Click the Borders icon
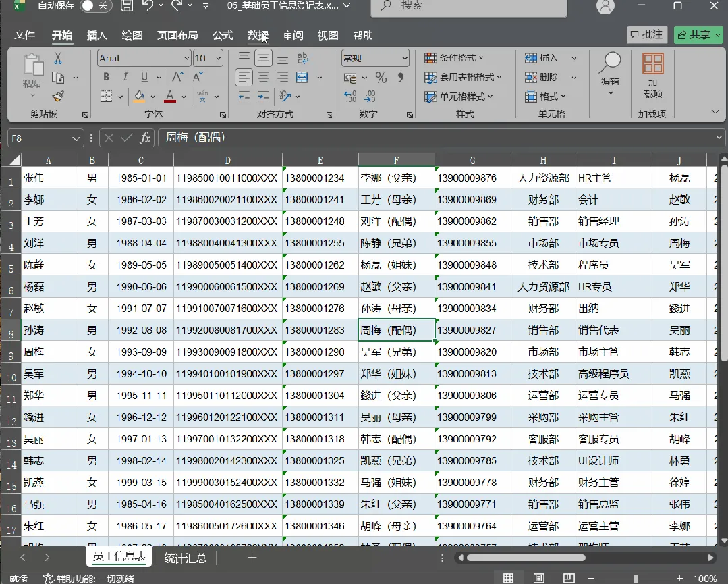Image resolution: width=728 pixels, height=584 pixels. click(x=107, y=97)
